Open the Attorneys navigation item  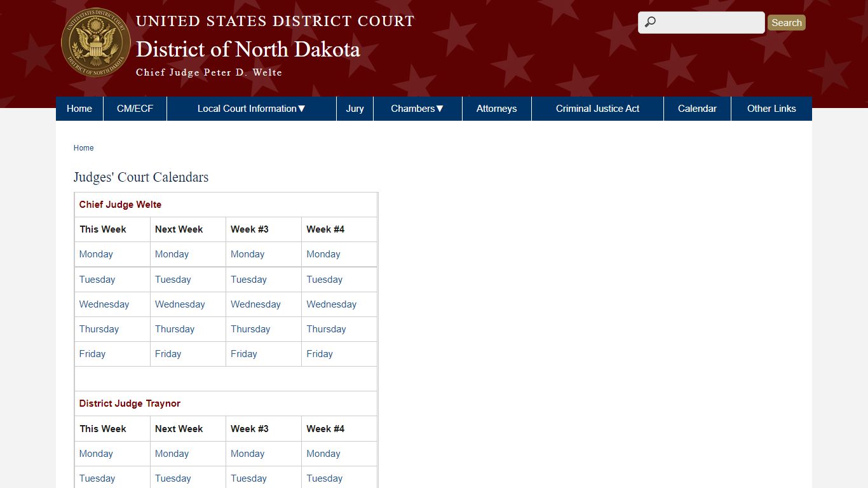coord(496,109)
